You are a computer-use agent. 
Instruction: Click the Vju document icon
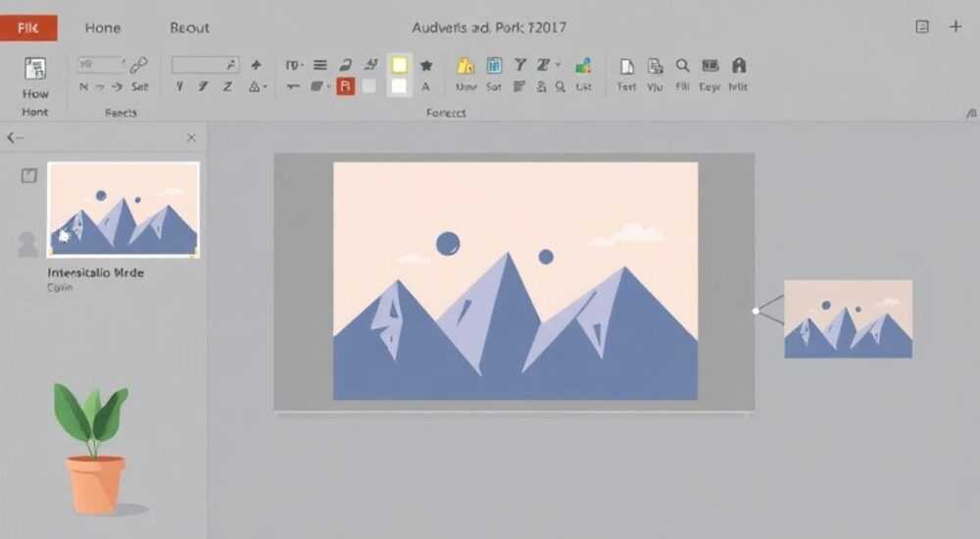pos(655,66)
